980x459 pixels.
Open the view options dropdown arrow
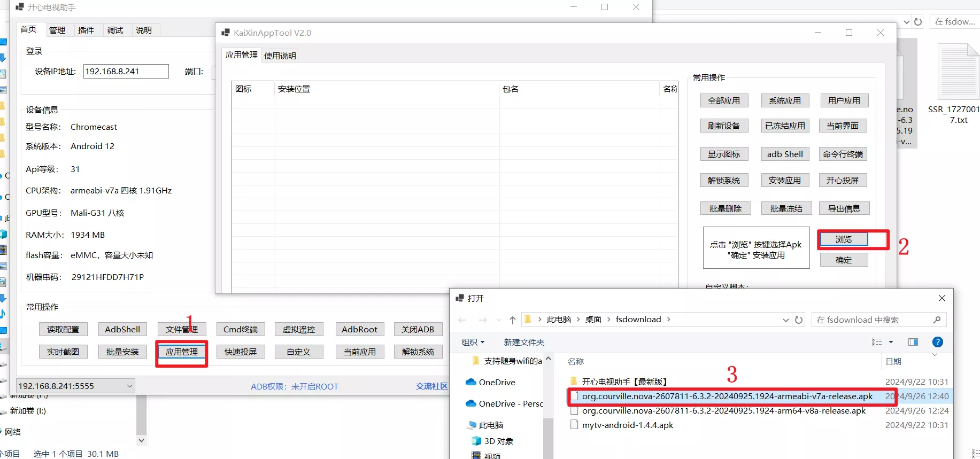tap(891, 343)
